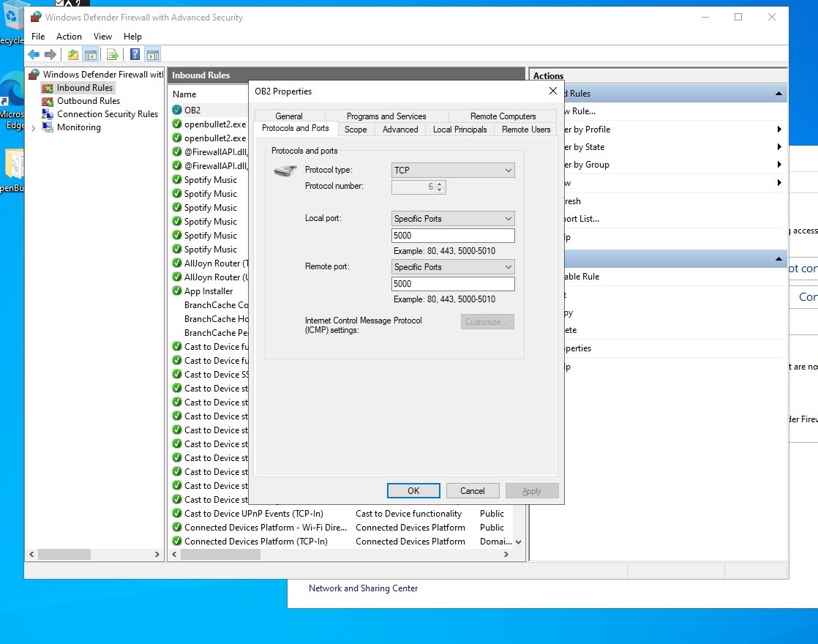
Task: Click the Network and Sharing Center link
Action: [363, 588]
